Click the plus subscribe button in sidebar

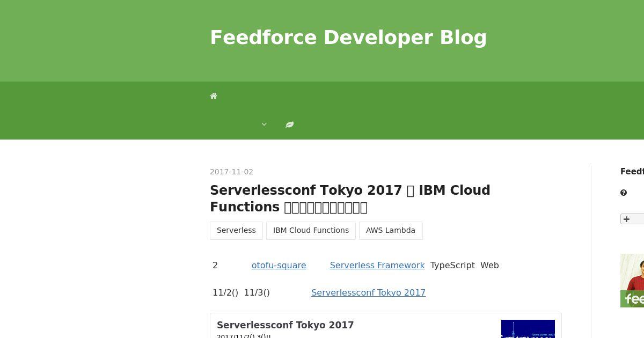pos(632,219)
